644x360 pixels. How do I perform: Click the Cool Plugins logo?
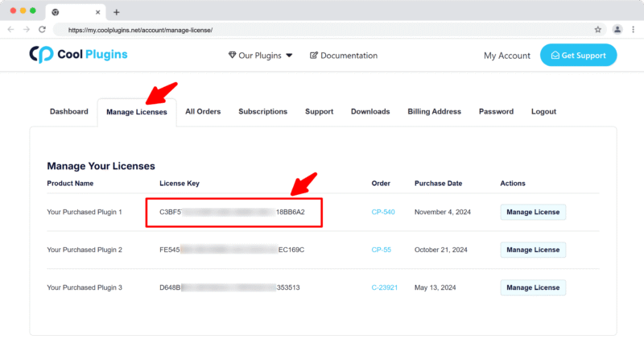[x=78, y=55]
